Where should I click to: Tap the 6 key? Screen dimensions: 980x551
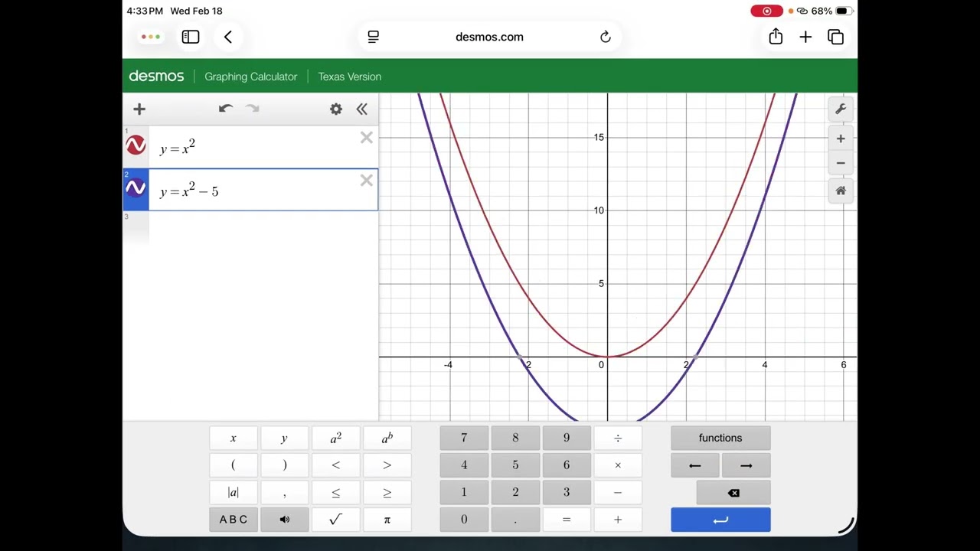[567, 465]
